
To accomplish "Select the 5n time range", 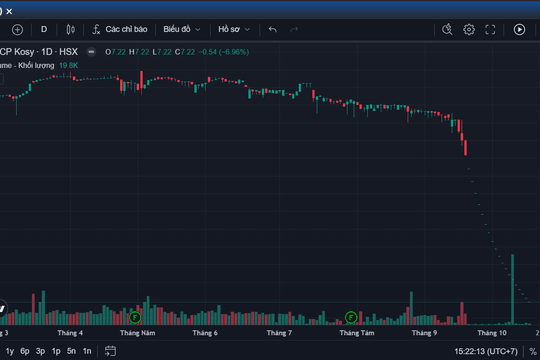I will (x=71, y=351).
